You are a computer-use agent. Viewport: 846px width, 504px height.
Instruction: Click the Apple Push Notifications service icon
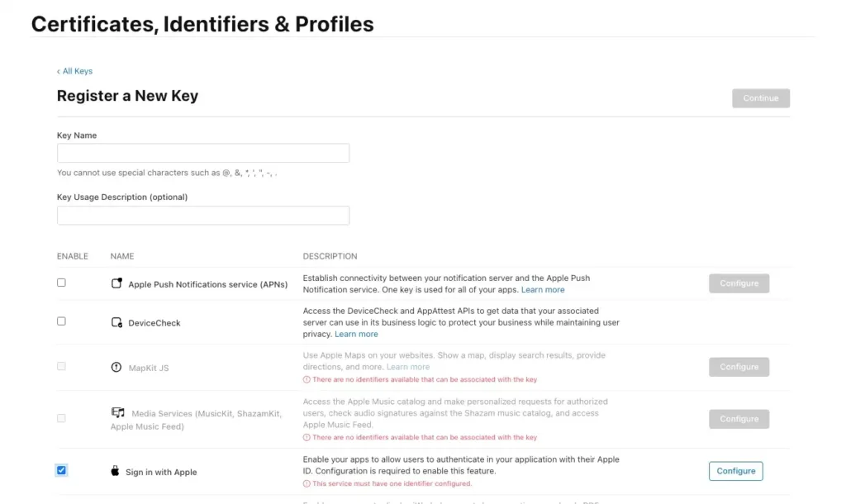116,283
